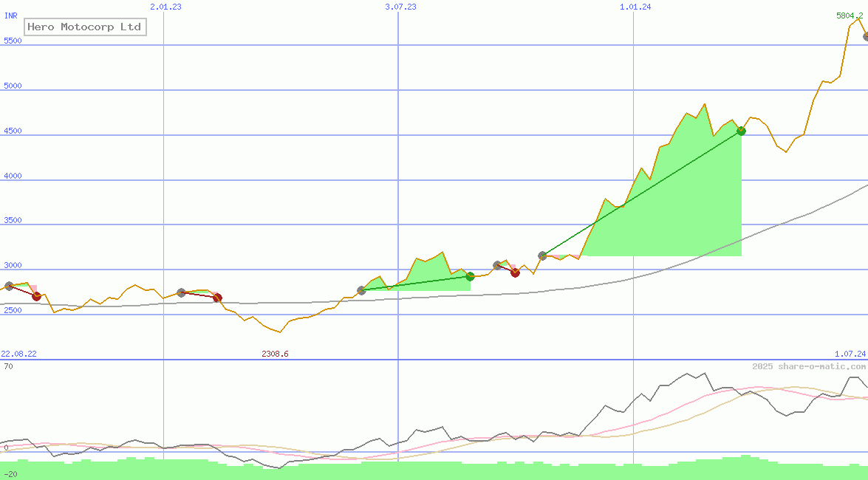This screenshot has height=480, width=868.
Task: Click the 2500 price axis label
Action: [13, 311]
